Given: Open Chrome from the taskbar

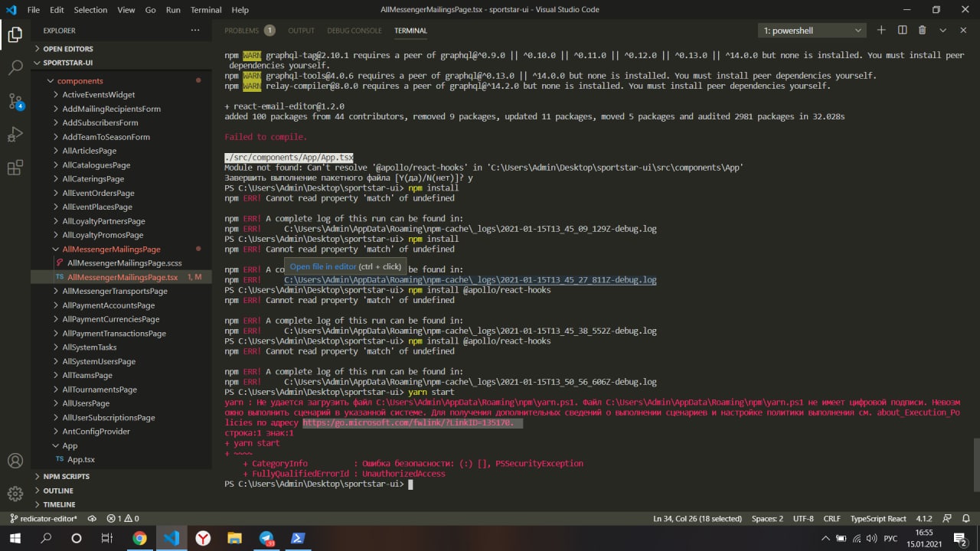Looking at the screenshot, I should pos(139,538).
